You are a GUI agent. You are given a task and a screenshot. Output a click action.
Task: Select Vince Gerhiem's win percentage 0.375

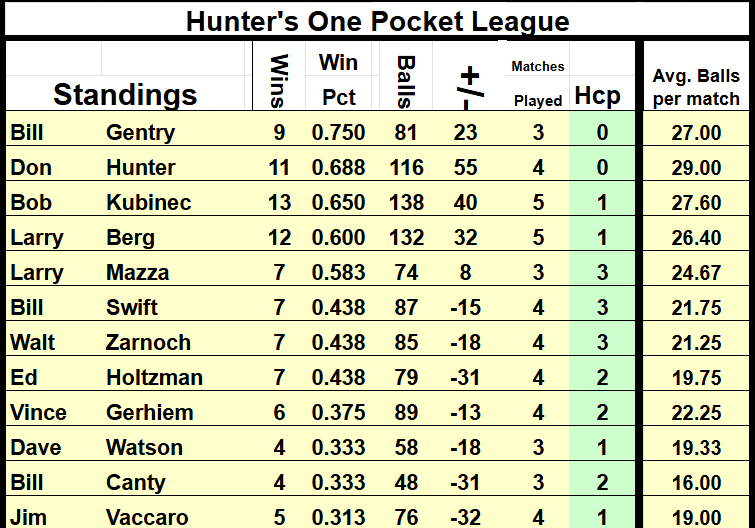(x=338, y=412)
